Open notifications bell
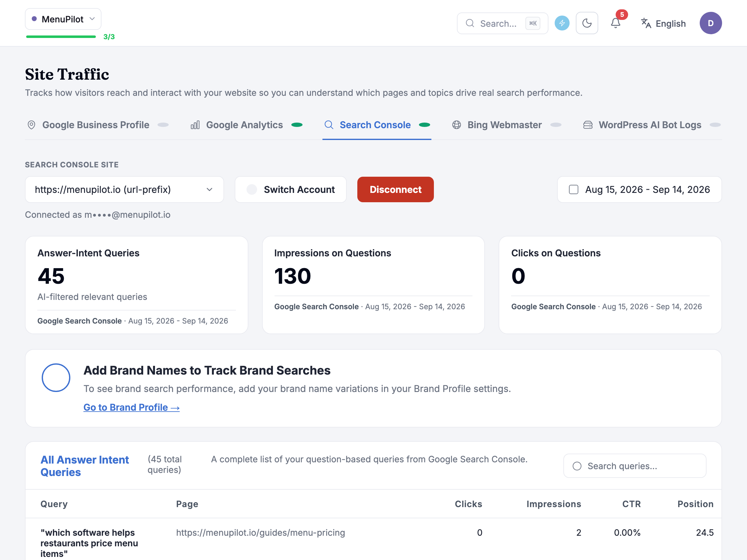 pyautogui.click(x=615, y=23)
